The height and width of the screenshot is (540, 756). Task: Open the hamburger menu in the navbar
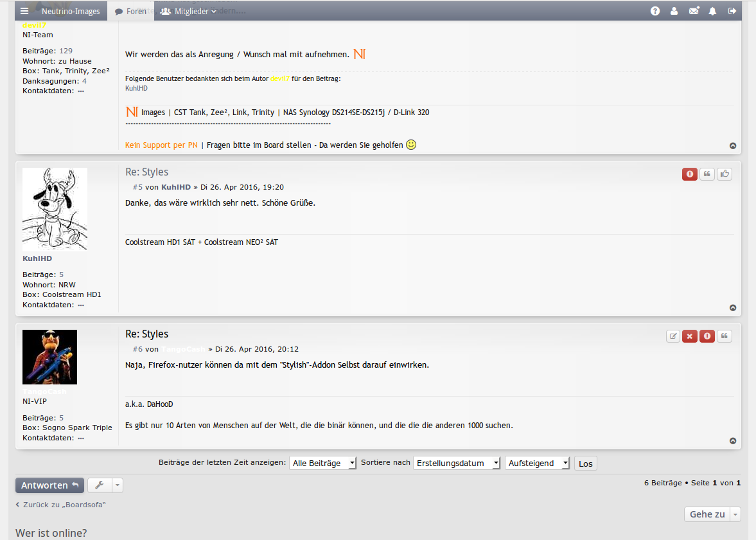click(24, 11)
